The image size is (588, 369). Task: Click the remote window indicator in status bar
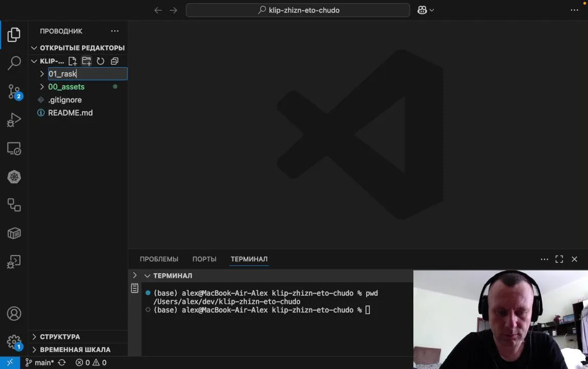(10, 363)
